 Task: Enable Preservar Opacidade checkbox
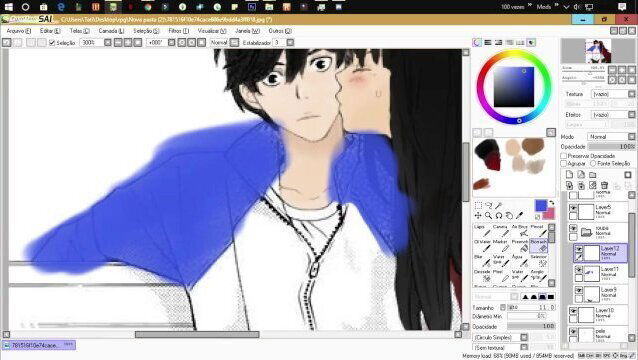[x=564, y=156]
